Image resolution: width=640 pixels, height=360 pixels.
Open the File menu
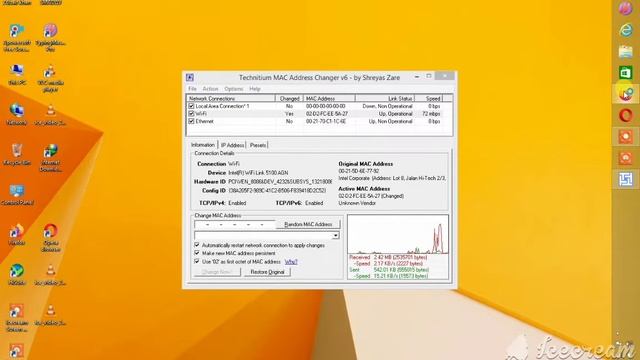coord(192,89)
